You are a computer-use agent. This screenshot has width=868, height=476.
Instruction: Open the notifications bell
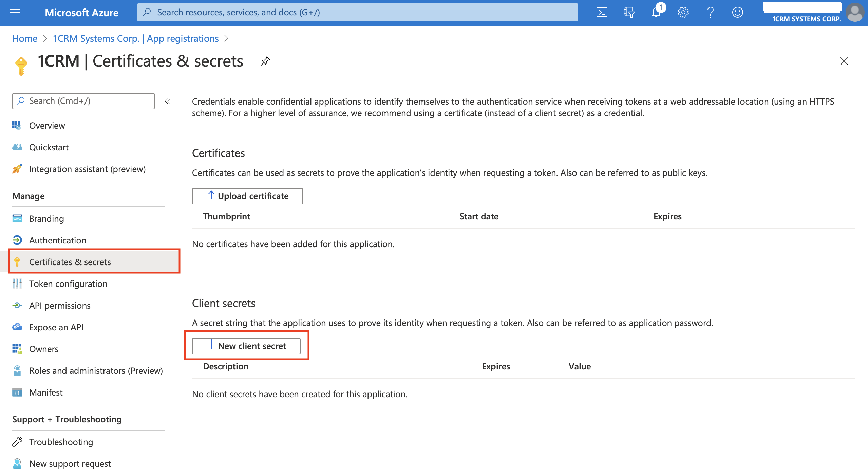pos(657,12)
